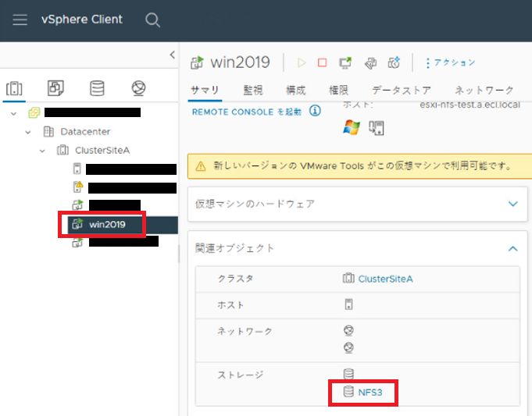Collapse the left navigation panel
The image size is (532, 416).
pos(172,55)
